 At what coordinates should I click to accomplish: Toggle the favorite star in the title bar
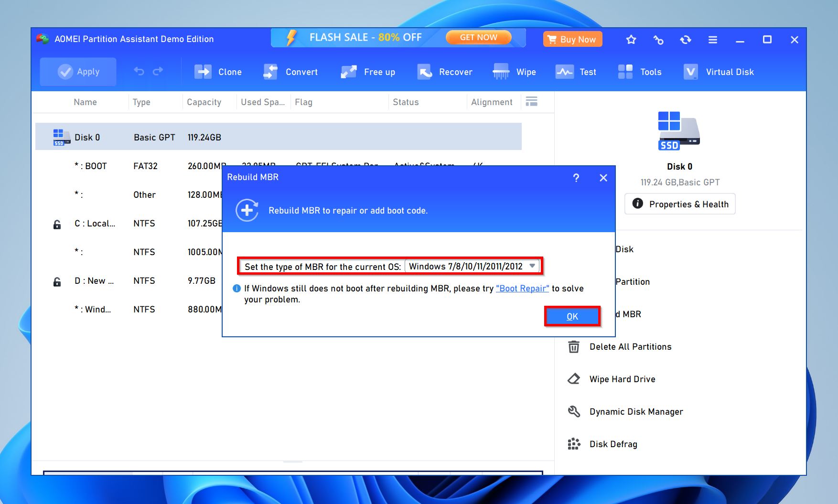click(631, 40)
